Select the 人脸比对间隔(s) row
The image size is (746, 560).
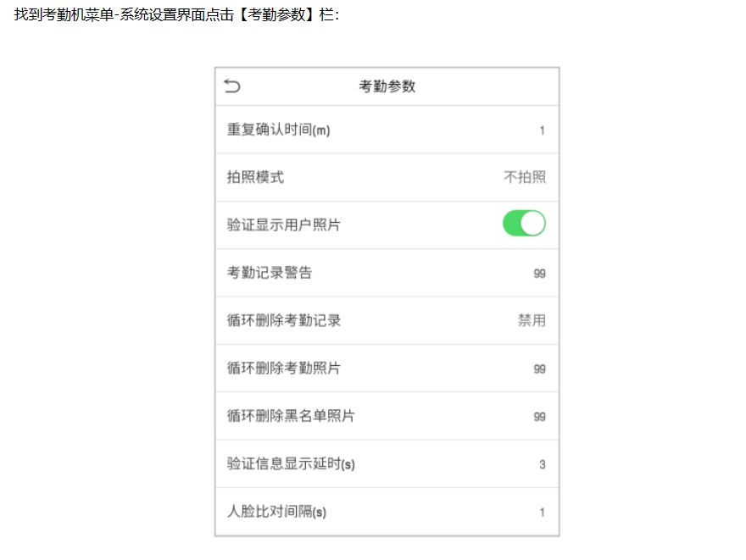coord(387,512)
